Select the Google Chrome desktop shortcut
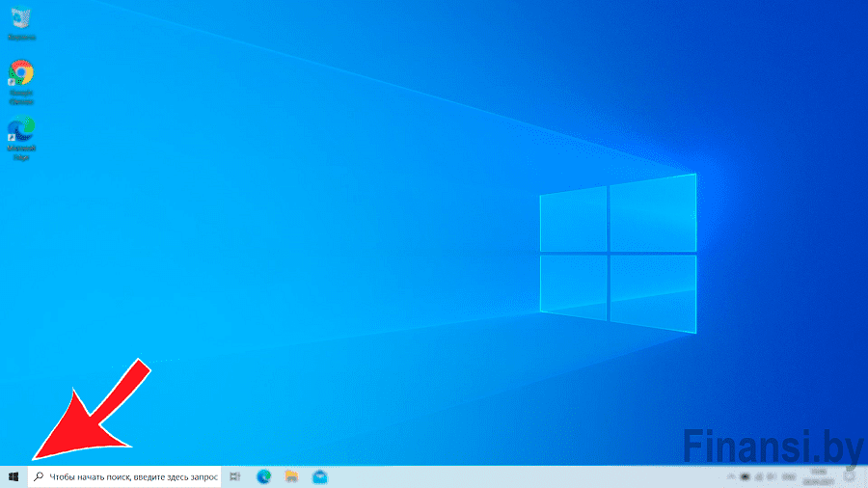The height and width of the screenshot is (488, 868). click(21, 82)
